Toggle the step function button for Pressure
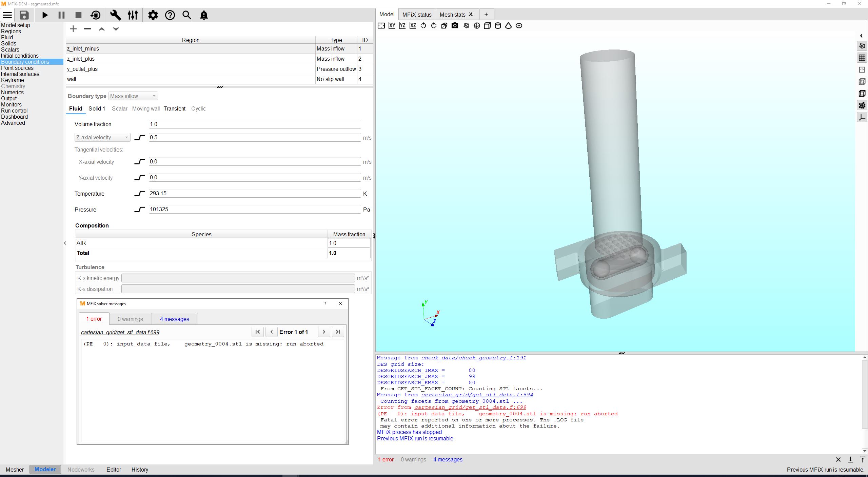 coord(140,210)
